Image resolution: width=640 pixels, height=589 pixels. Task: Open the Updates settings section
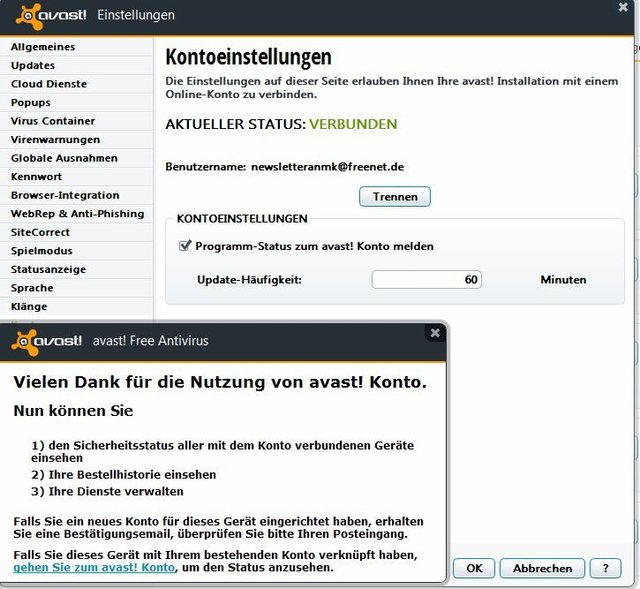(76, 65)
